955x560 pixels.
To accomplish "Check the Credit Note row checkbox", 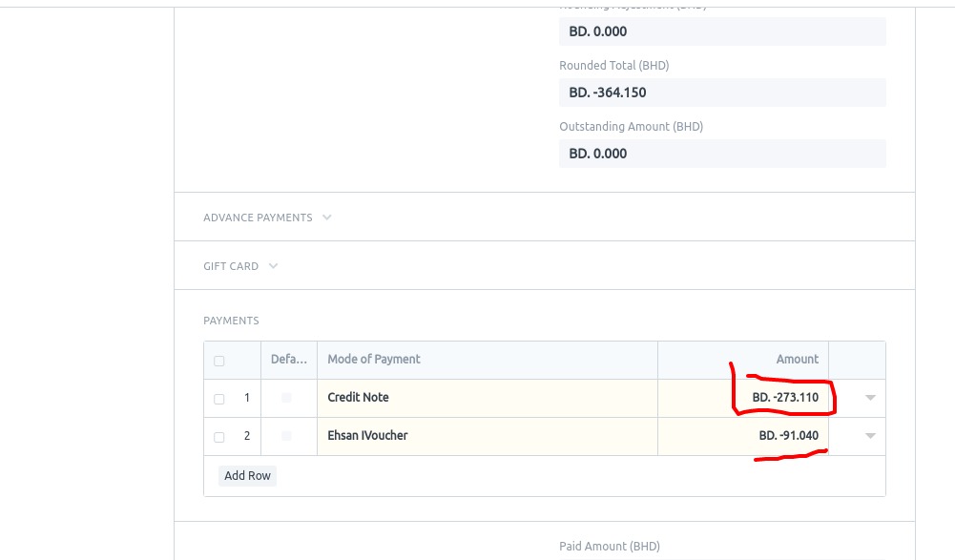I will [x=218, y=398].
